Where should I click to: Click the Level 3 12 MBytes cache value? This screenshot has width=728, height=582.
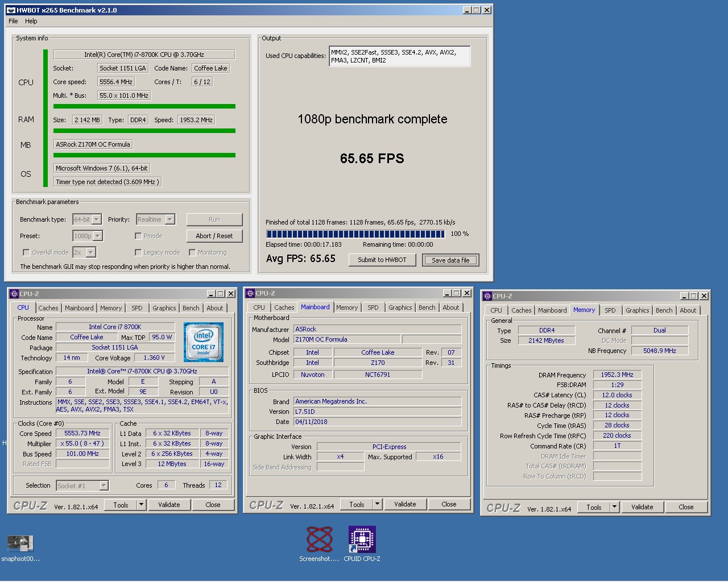coord(172,464)
